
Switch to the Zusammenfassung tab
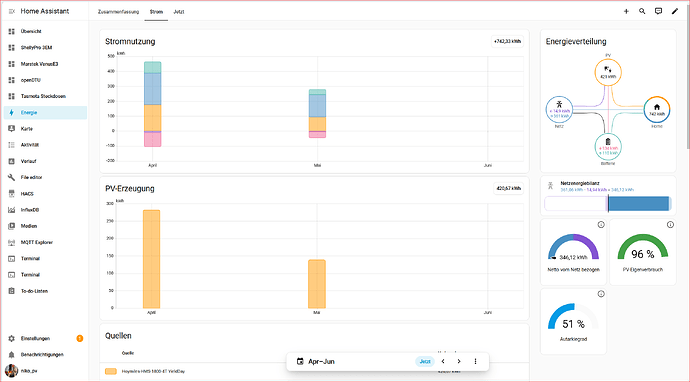(118, 12)
